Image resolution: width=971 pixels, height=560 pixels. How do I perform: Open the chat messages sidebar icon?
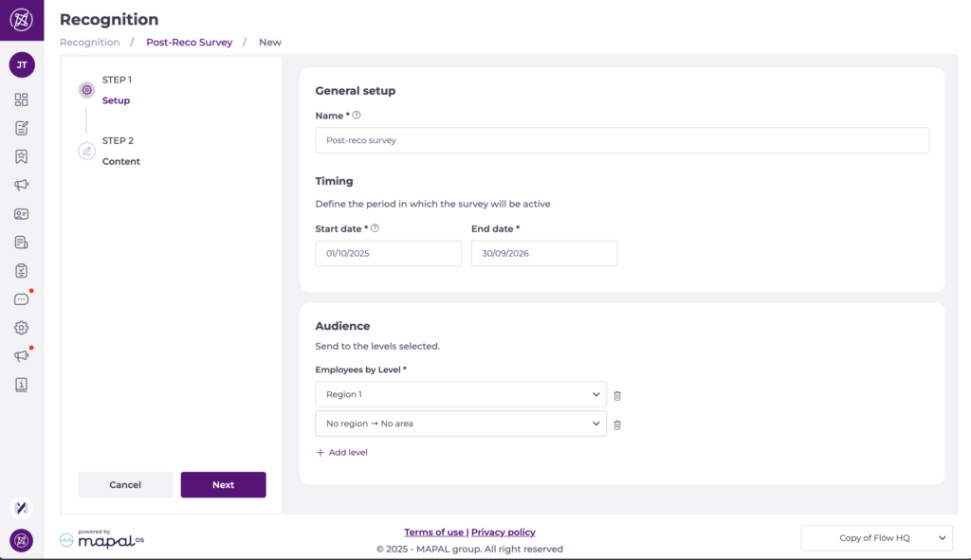click(21, 299)
